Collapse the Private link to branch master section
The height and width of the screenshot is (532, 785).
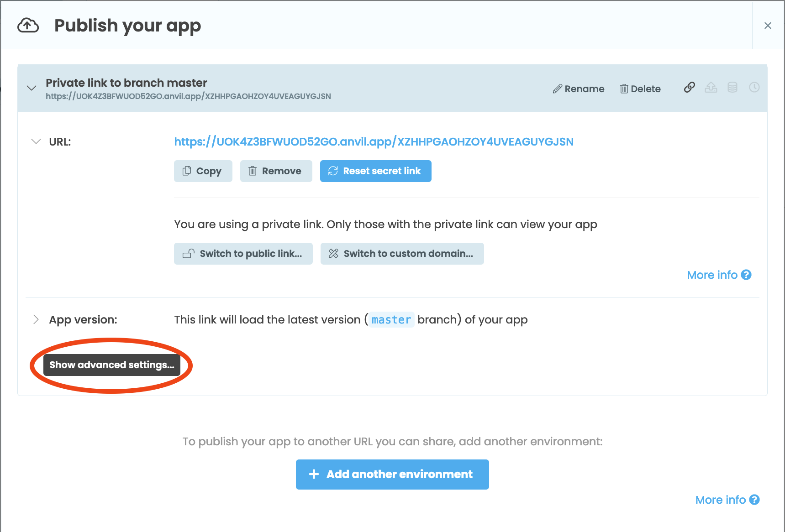[x=32, y=88]
